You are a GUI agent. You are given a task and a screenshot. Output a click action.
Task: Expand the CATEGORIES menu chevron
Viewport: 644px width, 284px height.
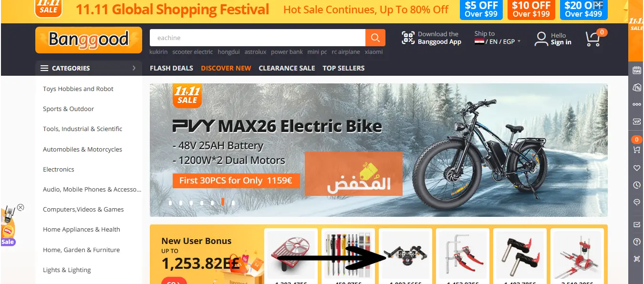pyautogui.click(x=134, y=68)
